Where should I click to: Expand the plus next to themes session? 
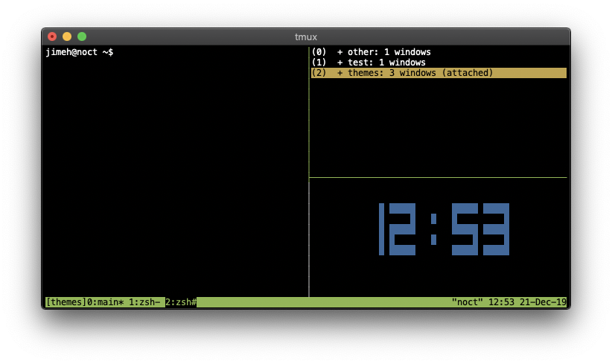point(340,73)
